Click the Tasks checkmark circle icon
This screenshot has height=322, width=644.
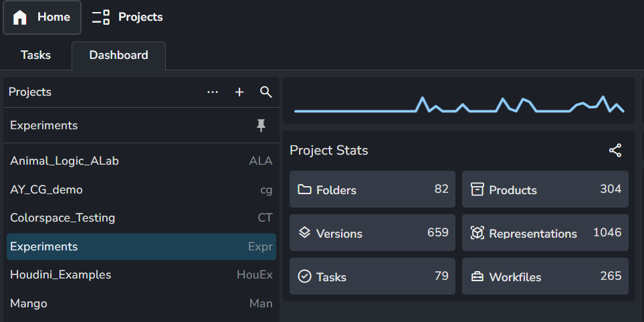point(304,276)
